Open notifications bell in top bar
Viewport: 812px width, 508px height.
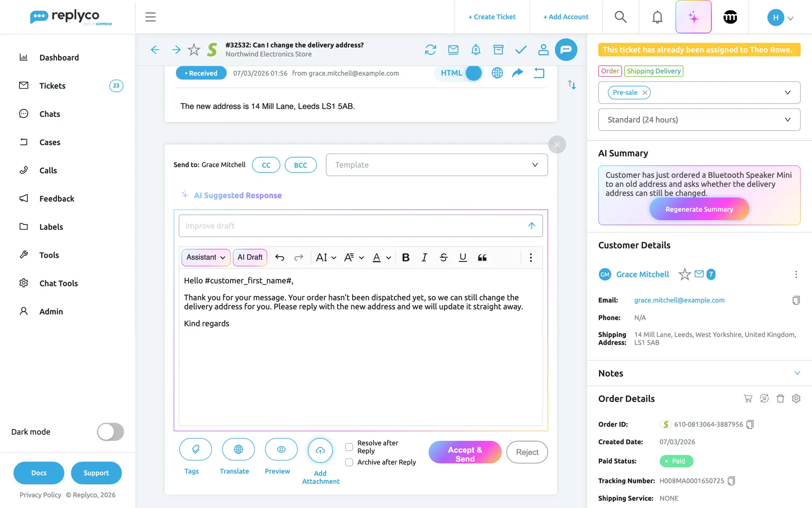(x=657, y=17)
